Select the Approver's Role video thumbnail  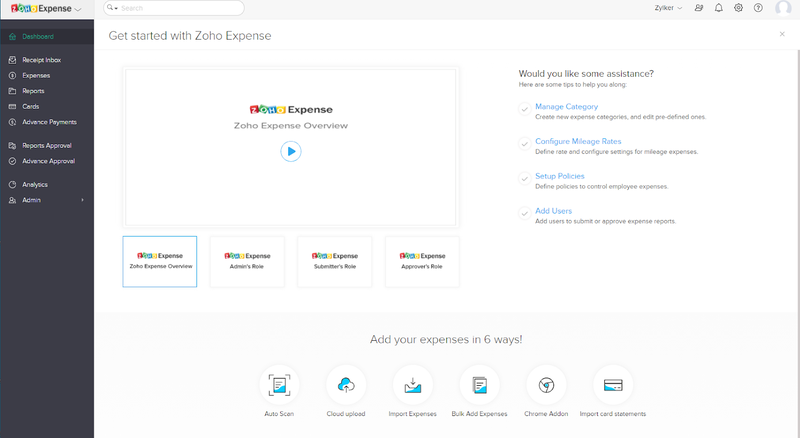point(422,261)
